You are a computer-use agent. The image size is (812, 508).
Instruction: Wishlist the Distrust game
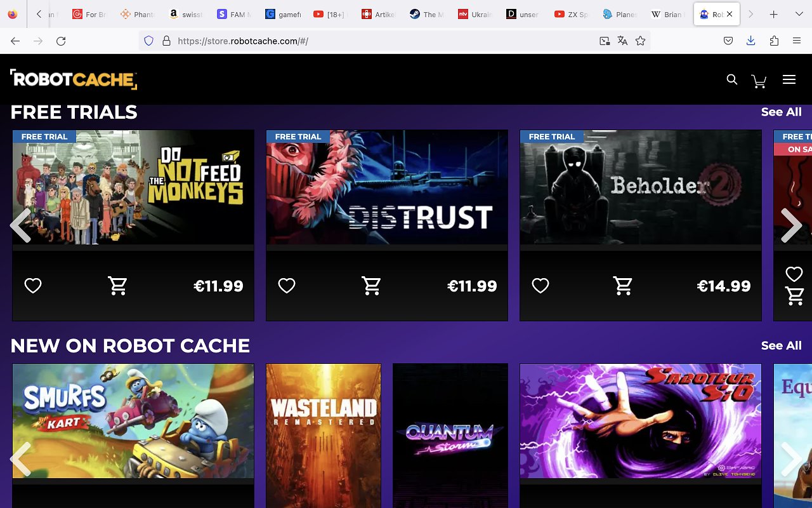click(287, 286)
